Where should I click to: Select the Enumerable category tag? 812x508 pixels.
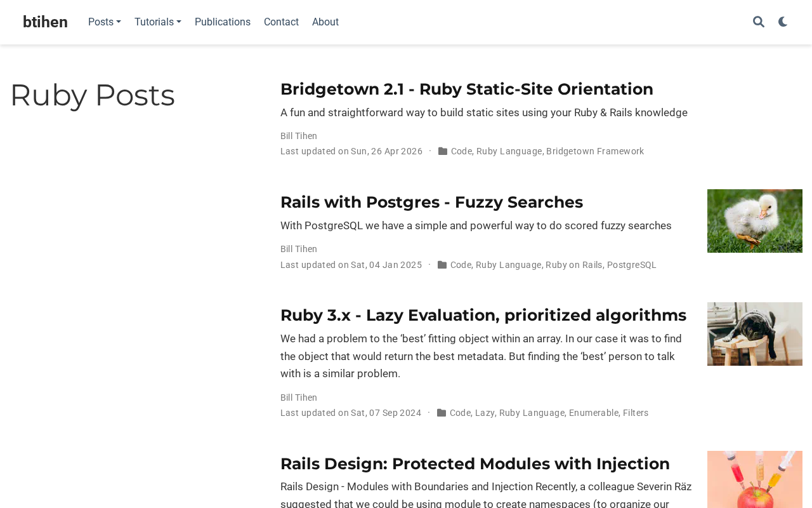point(594,413)
